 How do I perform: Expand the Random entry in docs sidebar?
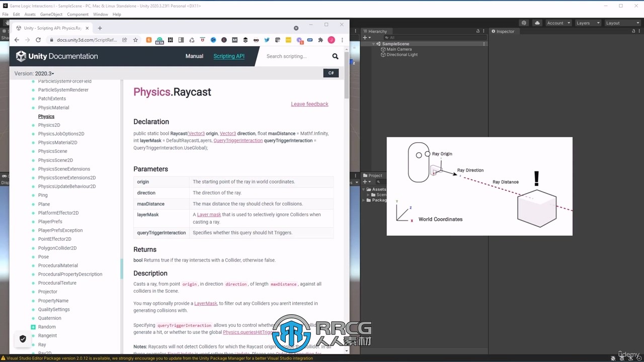click(x=33, y=327)
